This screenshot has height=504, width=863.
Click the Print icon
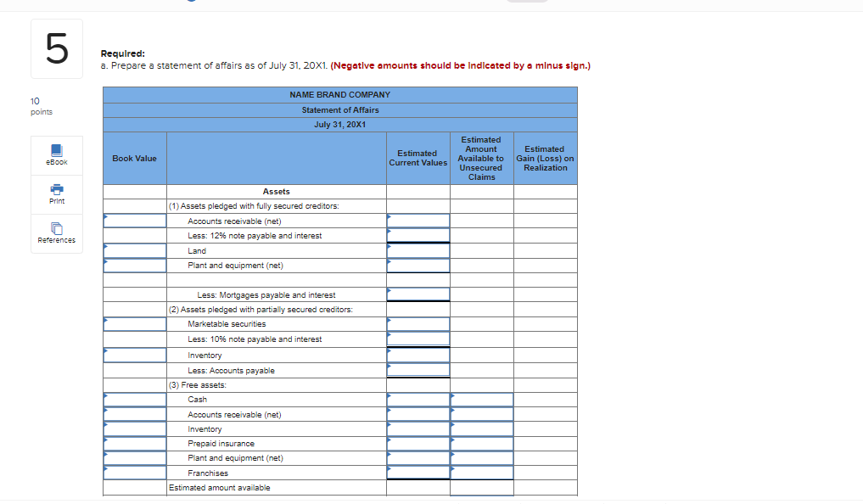57,195
